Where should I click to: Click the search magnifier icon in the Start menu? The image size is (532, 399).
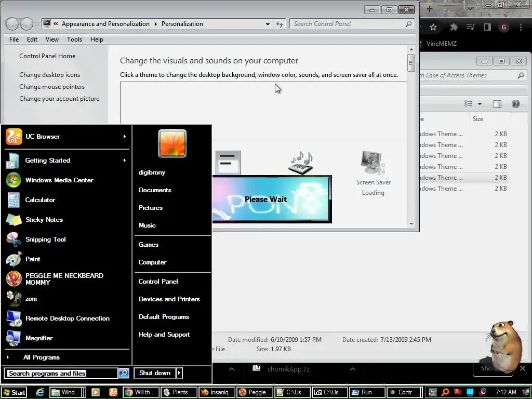coord(124,373)
